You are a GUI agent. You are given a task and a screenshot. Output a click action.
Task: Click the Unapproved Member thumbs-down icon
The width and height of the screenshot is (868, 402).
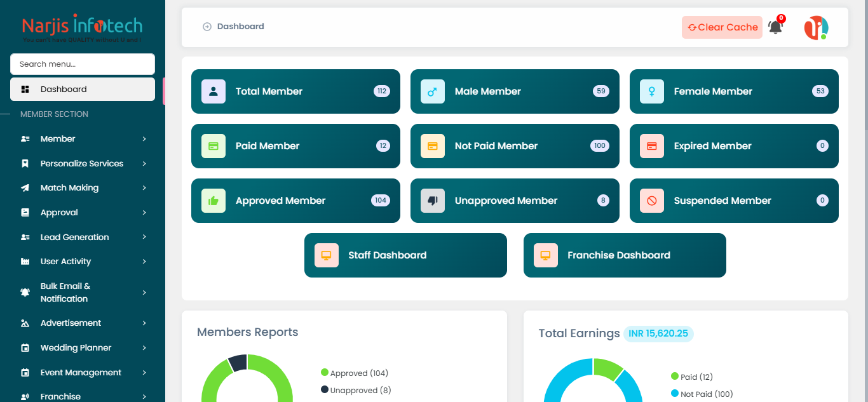coord(433,201)
